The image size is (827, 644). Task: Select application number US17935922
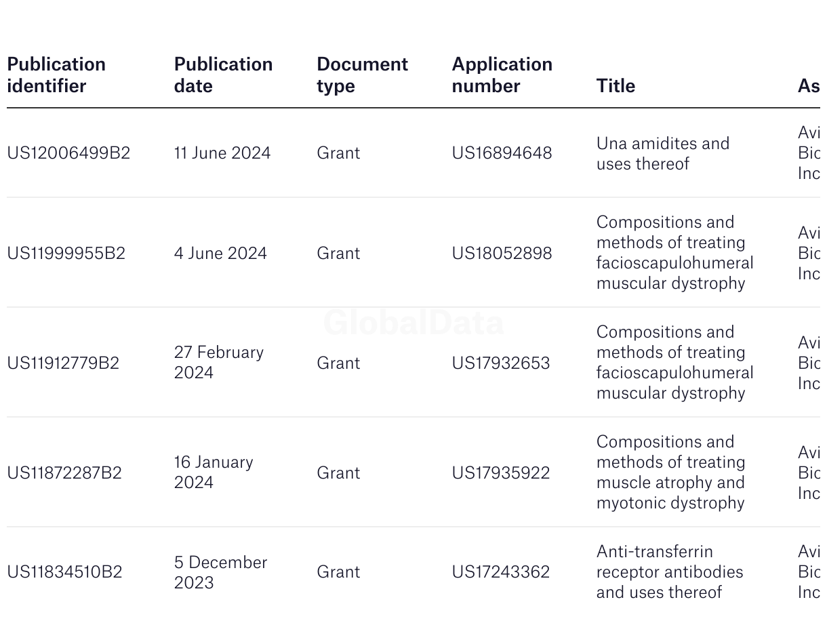(x=501, y=473)
